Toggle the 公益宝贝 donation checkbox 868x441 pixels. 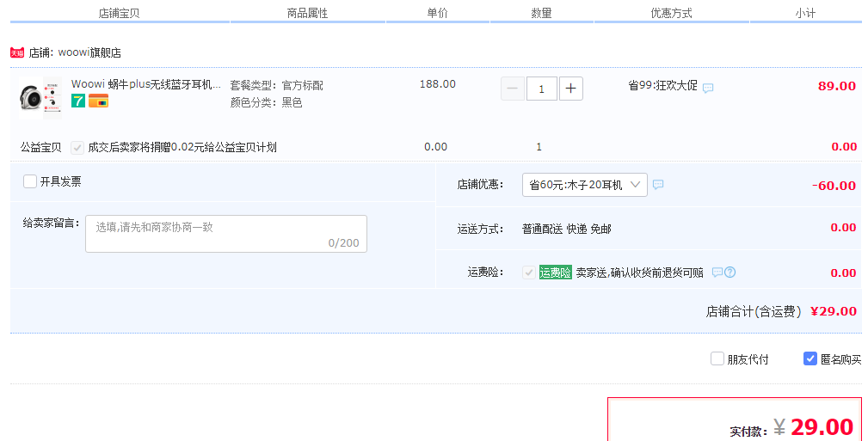point(77,148)
